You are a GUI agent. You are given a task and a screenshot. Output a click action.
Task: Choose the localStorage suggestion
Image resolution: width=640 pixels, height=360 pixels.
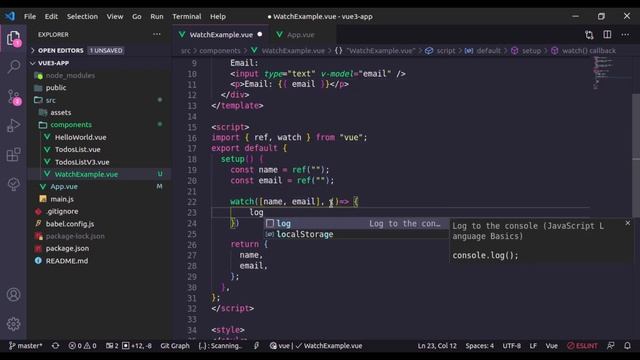(x=356, y=234)
